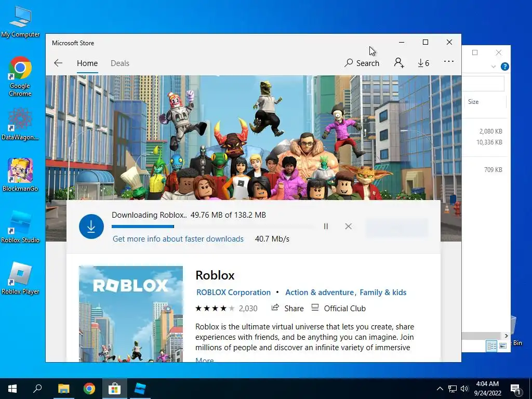532x399 pixels.
Task: Click the Help icon in Explorer window
Action: point(504,66)
